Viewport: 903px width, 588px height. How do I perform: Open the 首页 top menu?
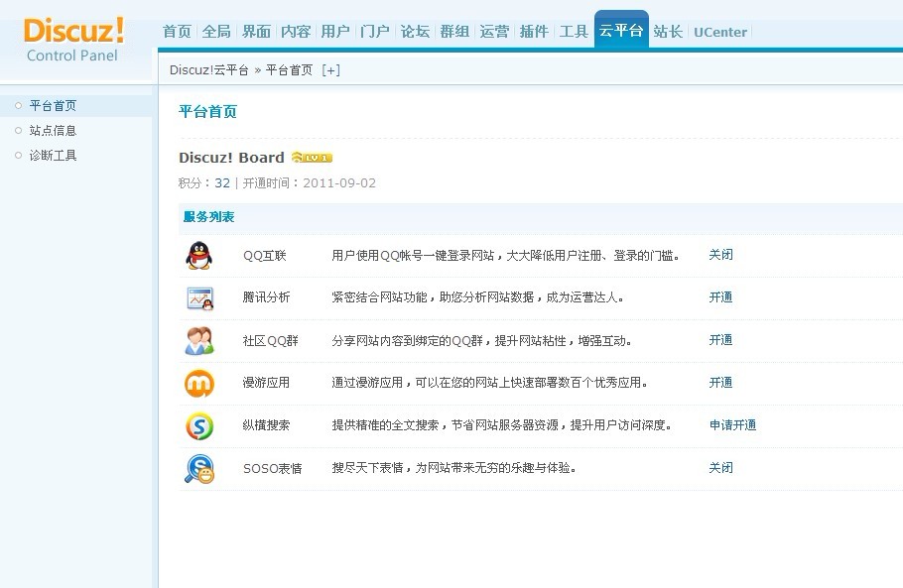tap(177, 31)
